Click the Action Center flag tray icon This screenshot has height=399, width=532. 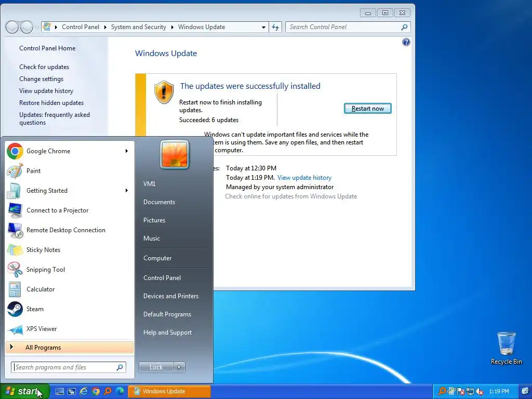461,391
